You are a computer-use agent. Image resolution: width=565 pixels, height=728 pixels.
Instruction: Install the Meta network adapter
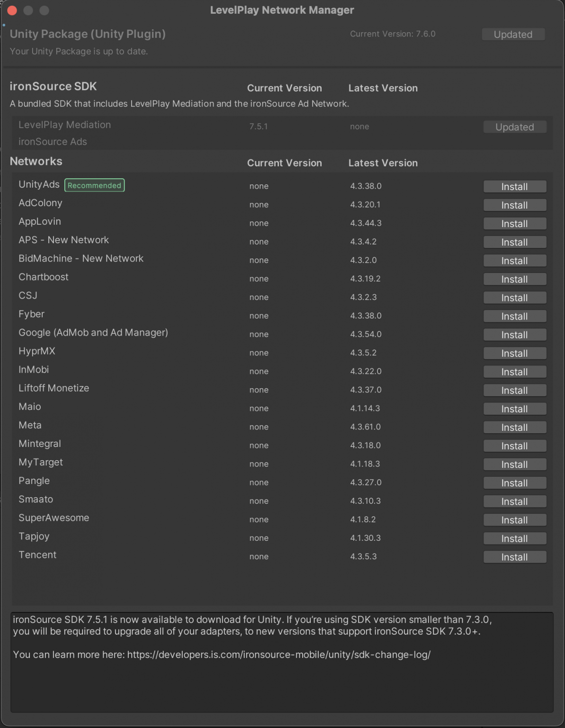[x=514, y=427]
